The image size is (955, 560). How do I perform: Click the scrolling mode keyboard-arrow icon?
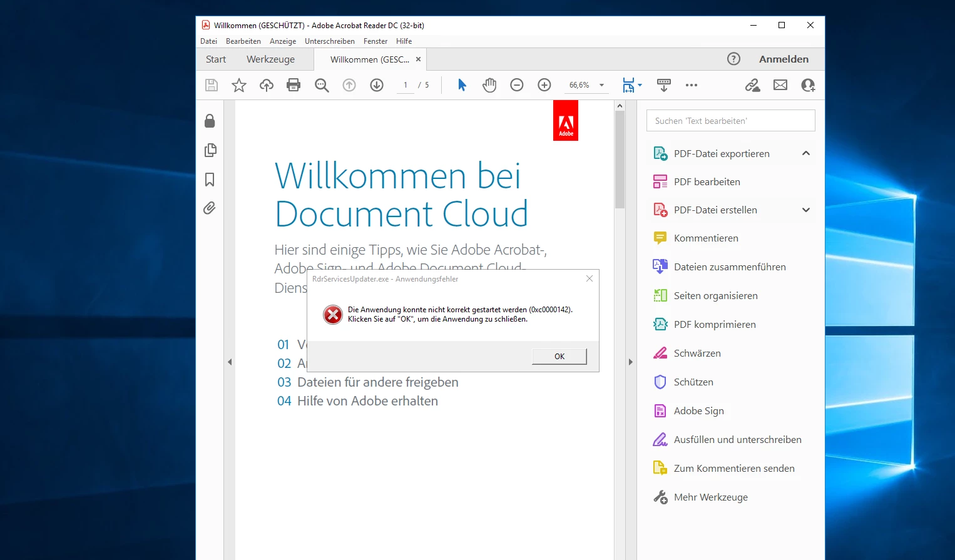(x=664, y=85)
